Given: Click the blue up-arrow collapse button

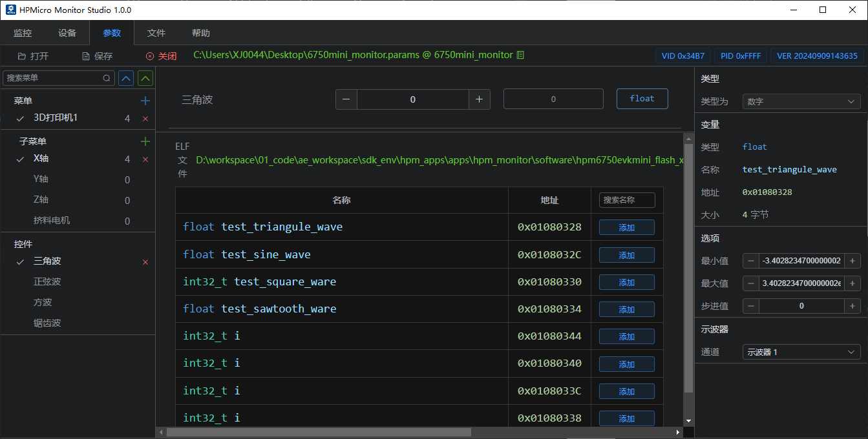Looking at the screenshot, I should click(126, 78).
